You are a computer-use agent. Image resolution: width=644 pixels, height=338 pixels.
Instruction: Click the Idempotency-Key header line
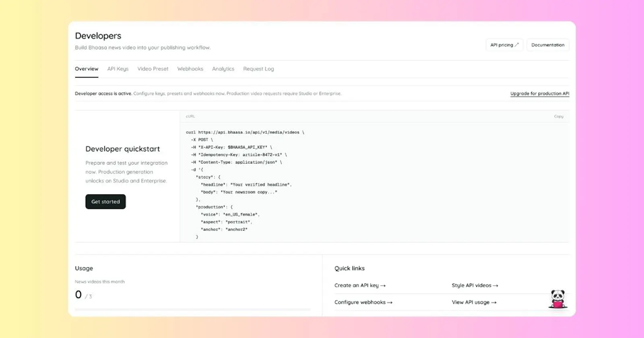[239, 155]
